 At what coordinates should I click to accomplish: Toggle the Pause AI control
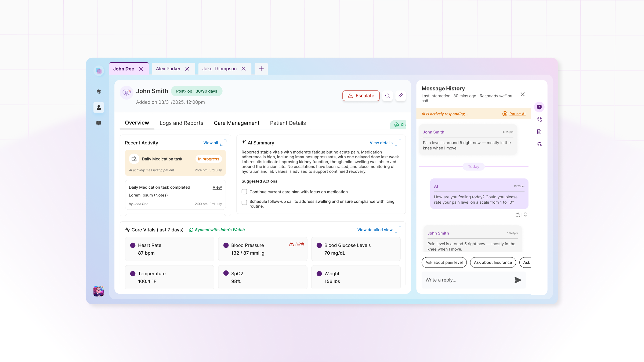(x=514, y=114)
